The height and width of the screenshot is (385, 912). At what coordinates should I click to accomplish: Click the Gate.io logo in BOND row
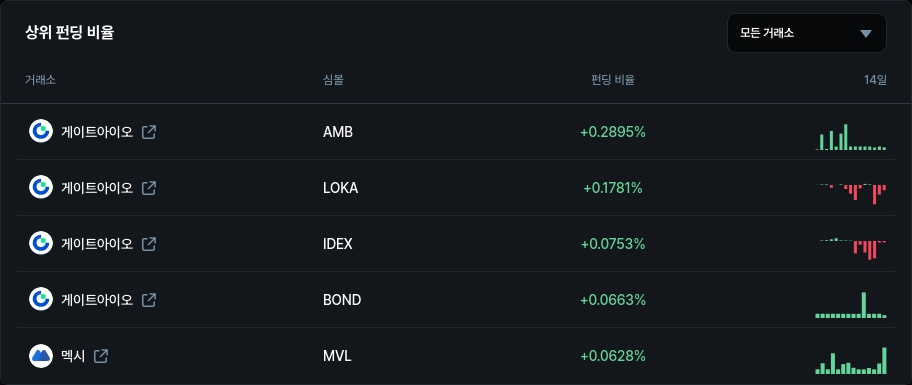[41, 300]
